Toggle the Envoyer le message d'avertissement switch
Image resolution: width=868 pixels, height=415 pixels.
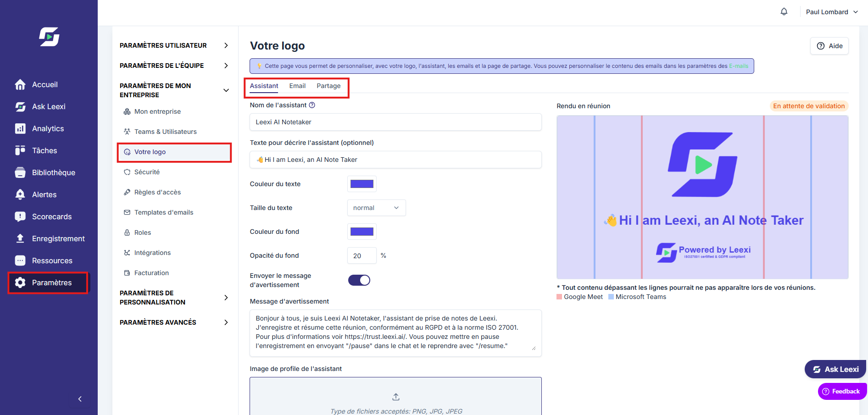tap(359, 280)
